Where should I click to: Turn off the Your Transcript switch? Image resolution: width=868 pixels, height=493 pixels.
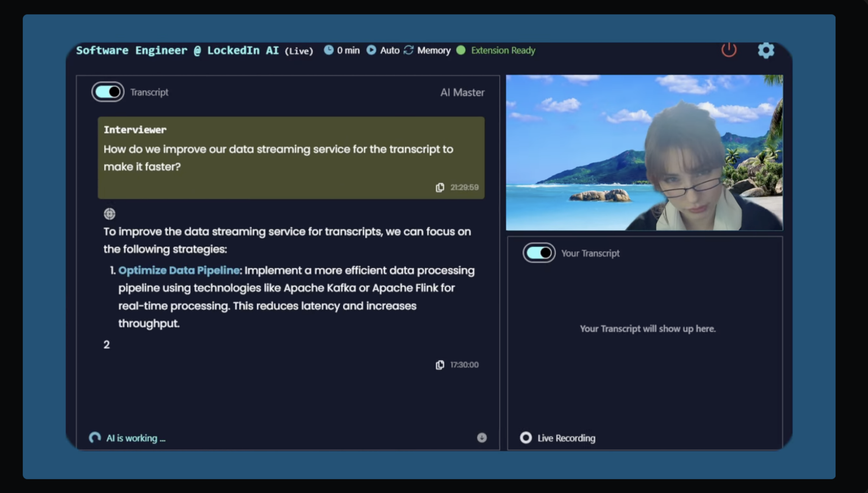click(x=539, y=253)
